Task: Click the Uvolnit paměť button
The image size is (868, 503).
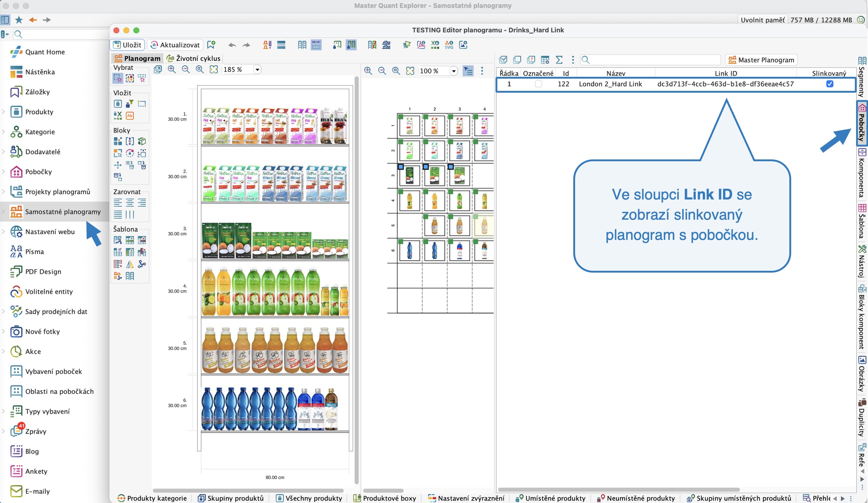Action: (763, 20)
